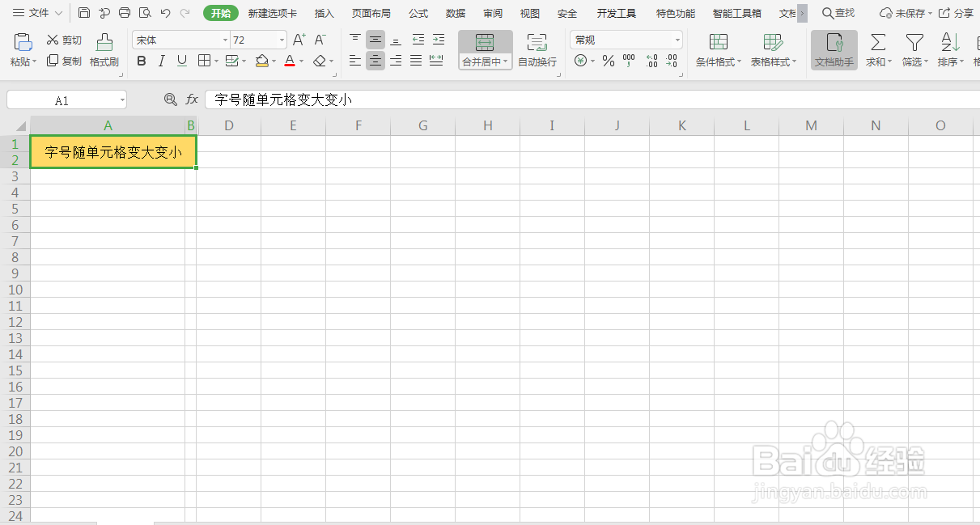Click the fx insert function button
This screenshot has width=980, height=525.
(192, 99)
